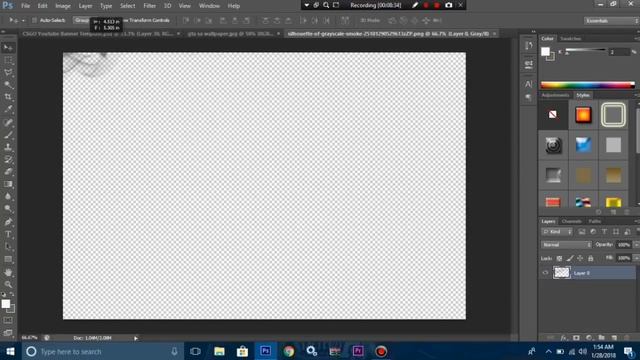Create a new group folder icon
Image resolution: width=640 pixels, height=360 pixels.
coord(602,338)
